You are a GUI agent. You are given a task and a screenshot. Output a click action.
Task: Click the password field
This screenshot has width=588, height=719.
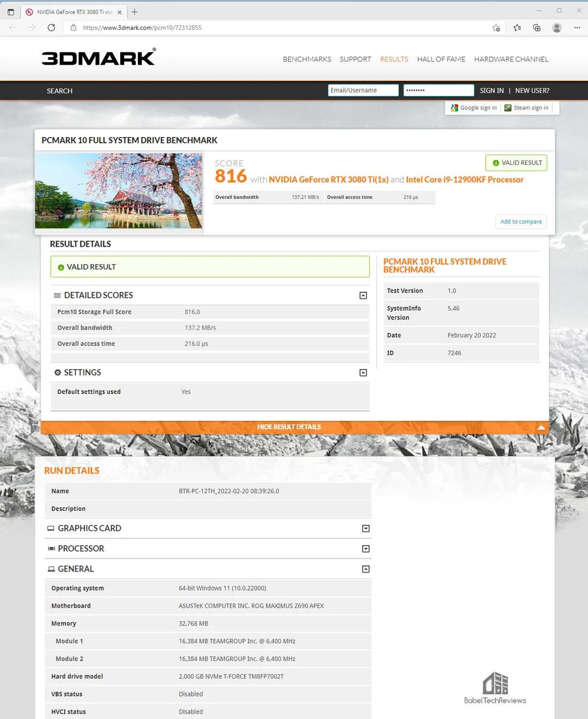coord(439,90)
